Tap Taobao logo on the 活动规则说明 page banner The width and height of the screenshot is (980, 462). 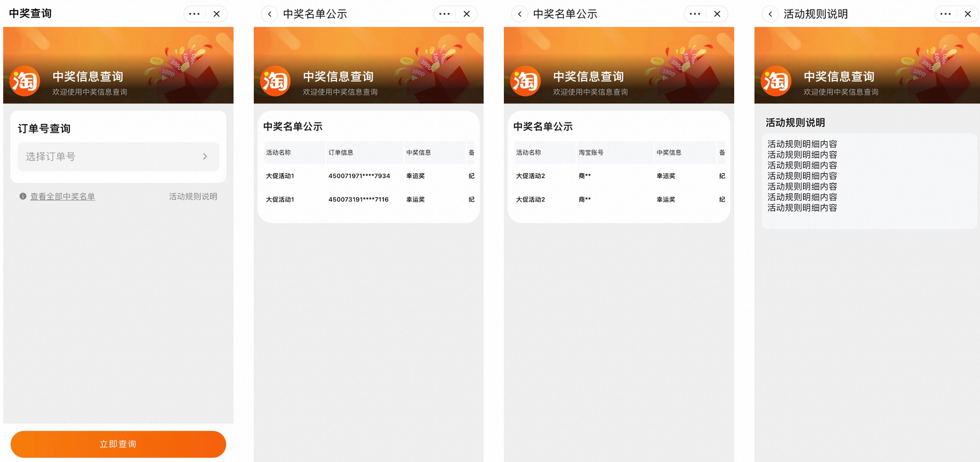point(776,81)
